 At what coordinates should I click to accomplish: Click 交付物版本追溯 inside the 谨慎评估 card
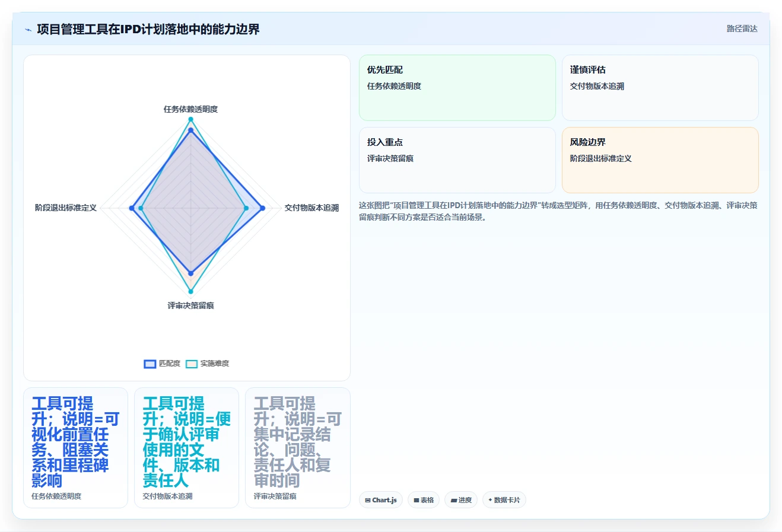[597, 86]
